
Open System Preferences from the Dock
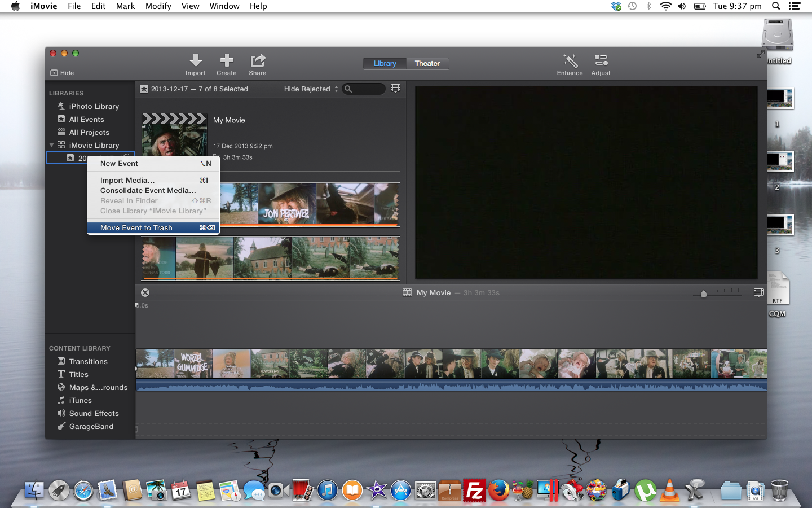[426, 491]
